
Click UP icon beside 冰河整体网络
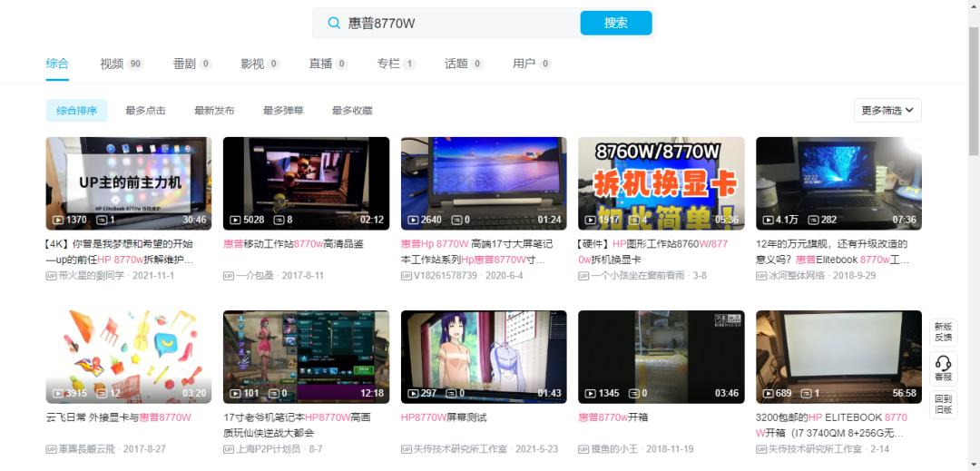761,276
